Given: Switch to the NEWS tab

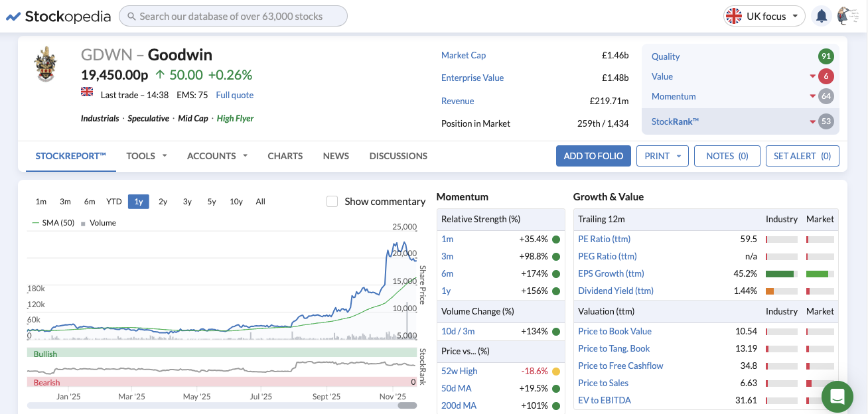Looking at the screenshot, I should pyautogui.click(x=336, y=156).
